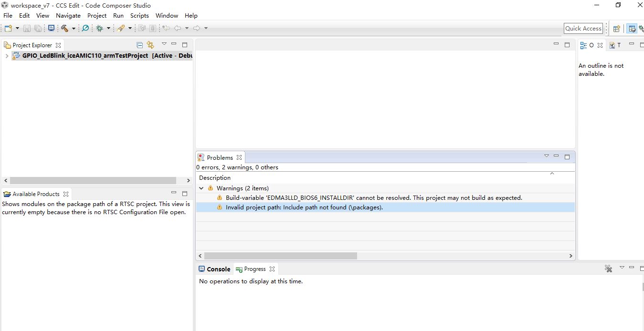Image resolution: width=644 pixels, height=331 pixels.
Task: Maximize the editor area
Action: tap(567, 44)
